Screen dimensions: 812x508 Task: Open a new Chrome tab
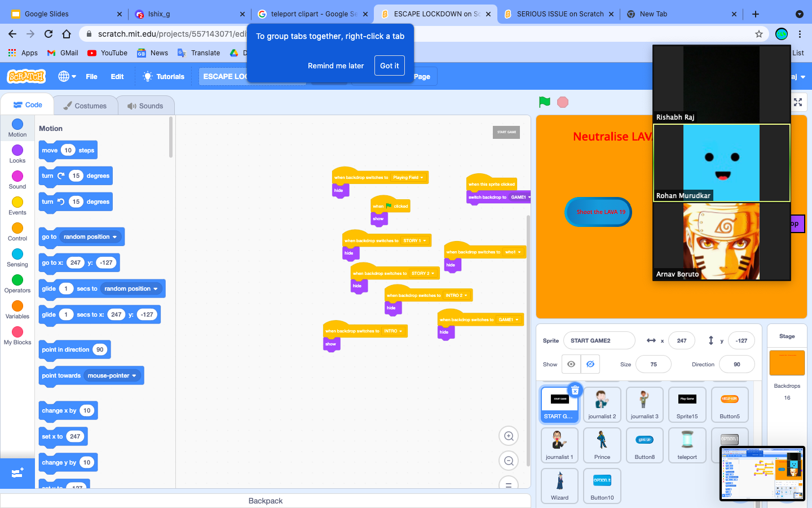click(756, 14)
